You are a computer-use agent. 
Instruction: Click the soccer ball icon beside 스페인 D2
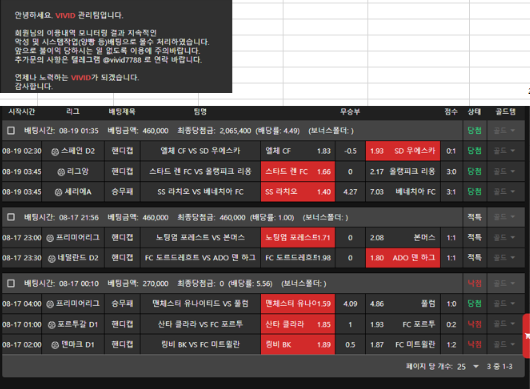click(x=55, y=152)
